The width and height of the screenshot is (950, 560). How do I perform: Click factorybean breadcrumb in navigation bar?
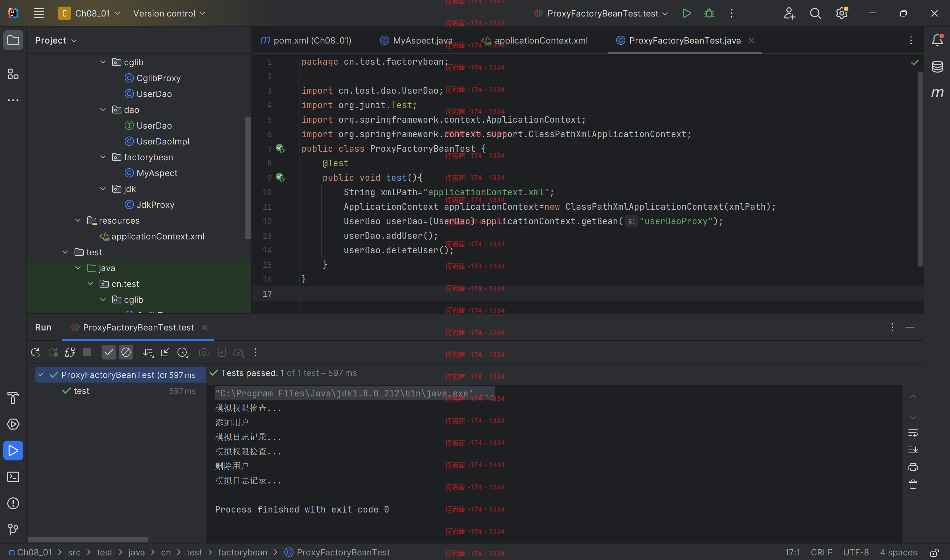click(243, 552)
